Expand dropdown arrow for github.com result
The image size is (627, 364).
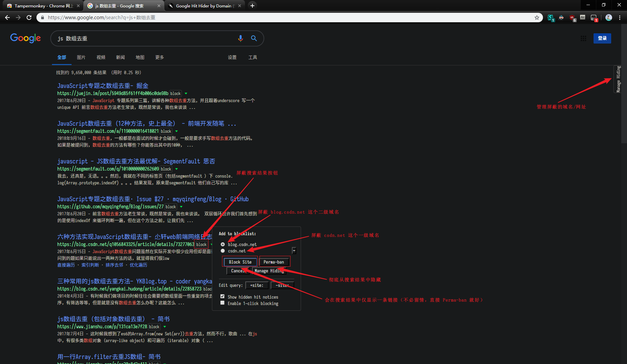181,207
